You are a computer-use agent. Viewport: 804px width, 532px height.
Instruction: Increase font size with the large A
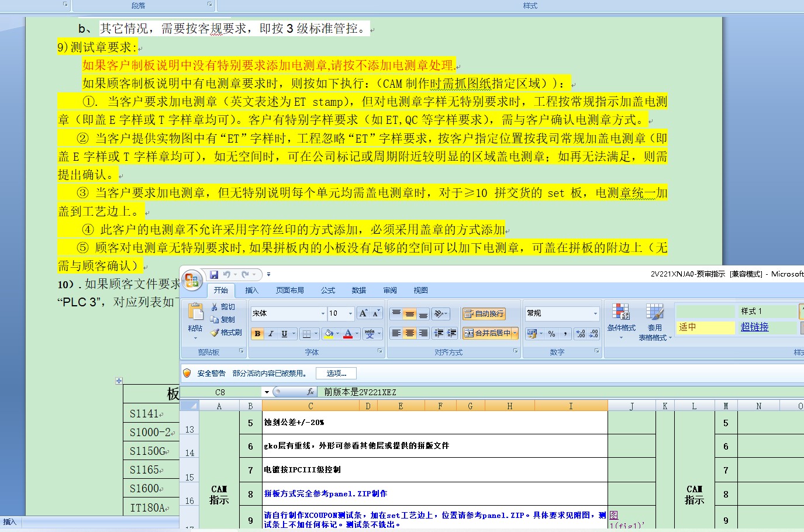pyautogui.click(x=363, y=313)
